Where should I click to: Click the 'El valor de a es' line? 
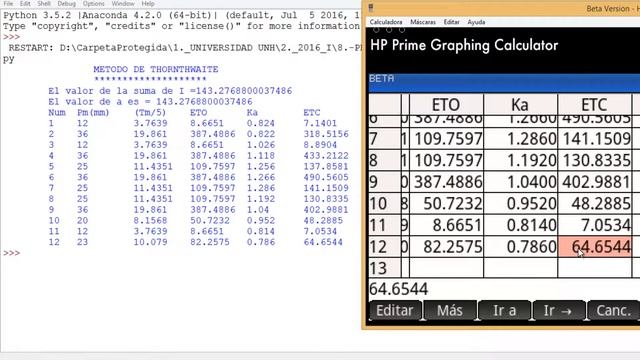tap(150, 101)
